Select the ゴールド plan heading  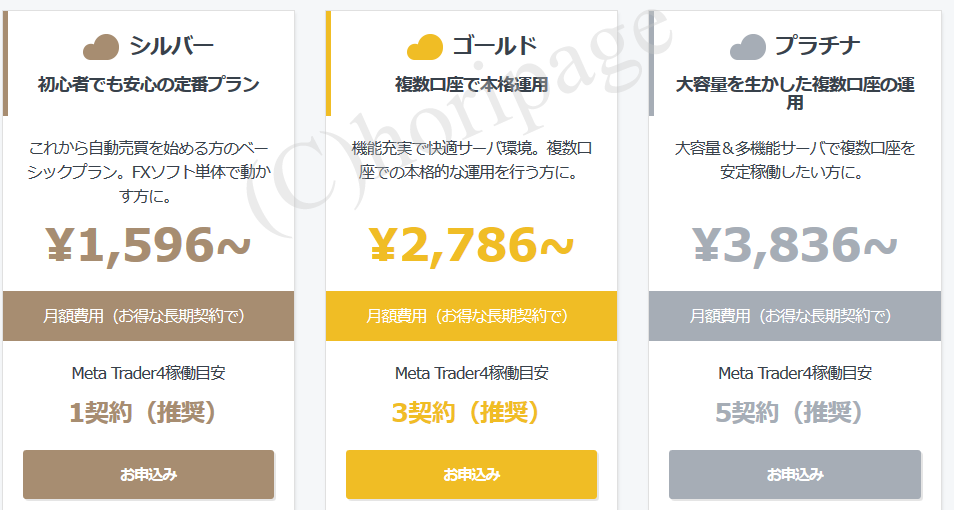pos(495,46)
